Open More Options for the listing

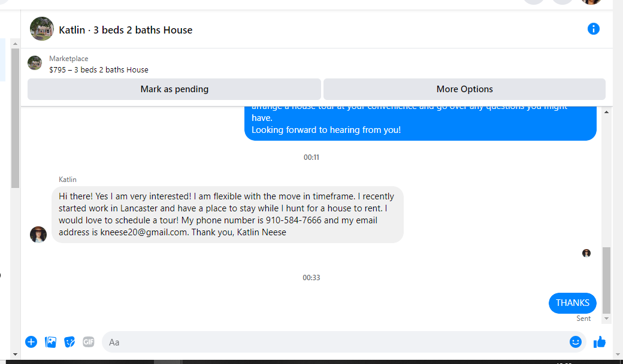[x=464, y=89]
